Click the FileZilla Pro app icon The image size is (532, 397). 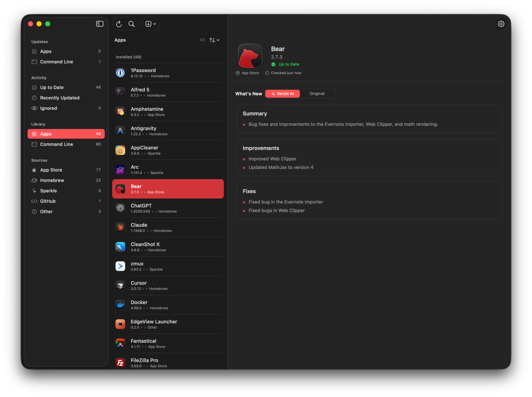[x=120, y=363]
